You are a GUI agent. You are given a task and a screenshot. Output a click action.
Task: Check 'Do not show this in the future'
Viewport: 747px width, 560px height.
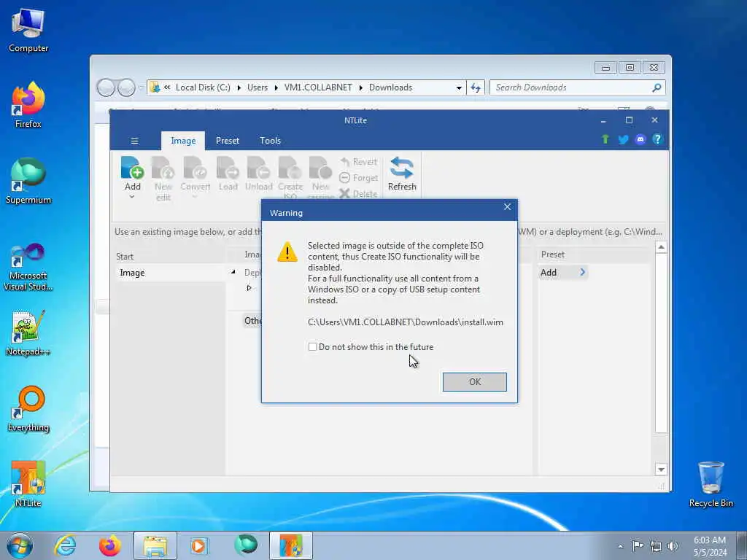pyautogui.click(x=312, y=347)
